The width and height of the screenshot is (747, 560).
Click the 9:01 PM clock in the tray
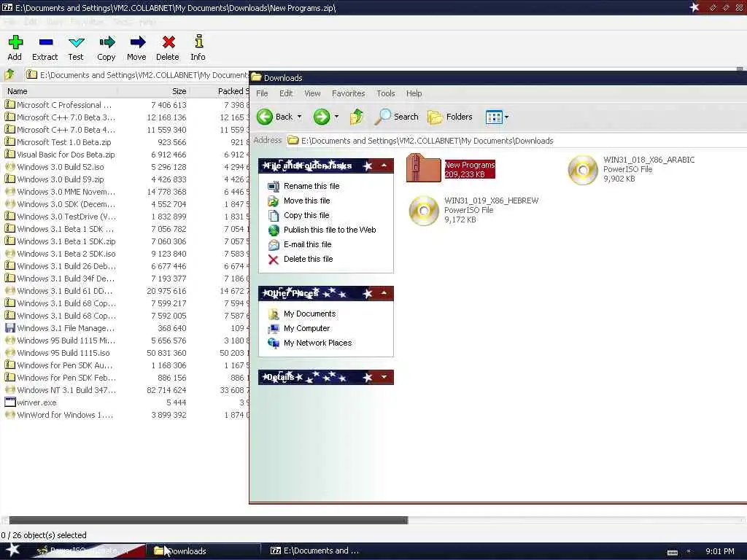pyautogui.click(x=719, y=551)
